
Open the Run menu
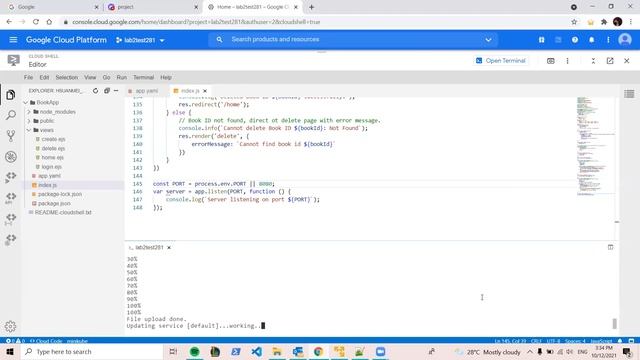pyautogui.click(x=122, y=77)
